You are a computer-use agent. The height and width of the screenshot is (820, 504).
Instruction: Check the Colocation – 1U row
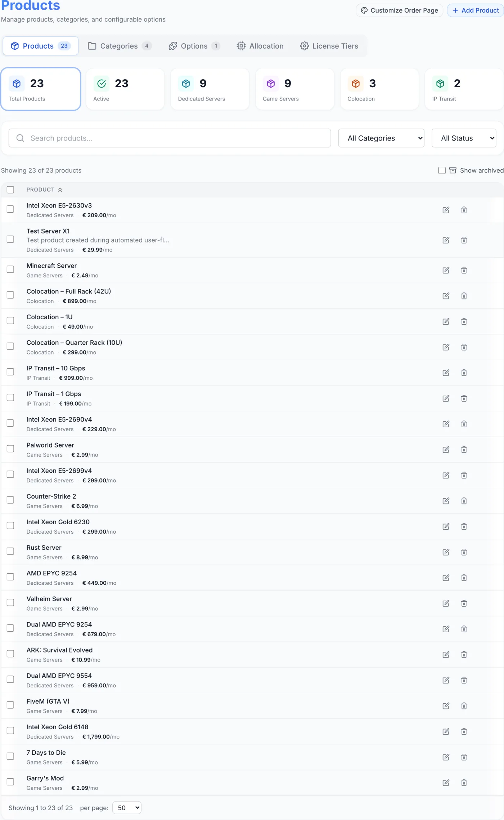coord(10,320)
